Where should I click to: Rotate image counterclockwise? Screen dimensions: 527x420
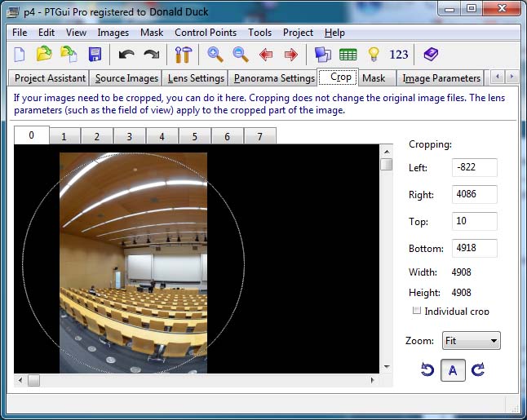click(x=427, y=370)
